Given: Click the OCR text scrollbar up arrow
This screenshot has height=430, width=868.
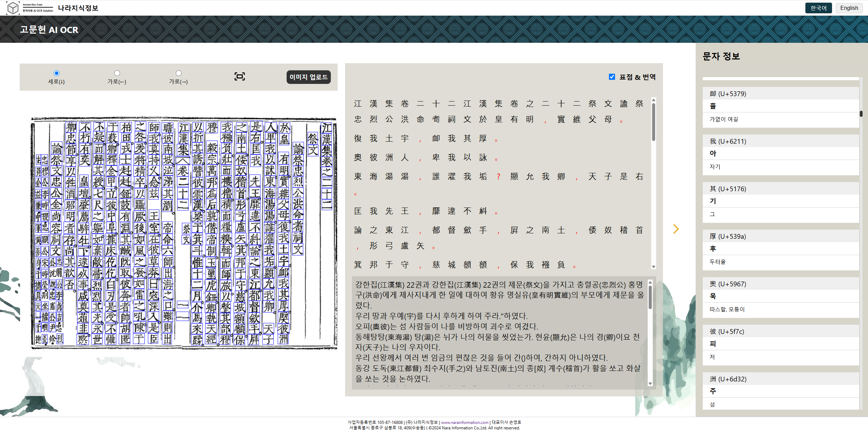Looking at the screenshot, I should click(653, 100).
